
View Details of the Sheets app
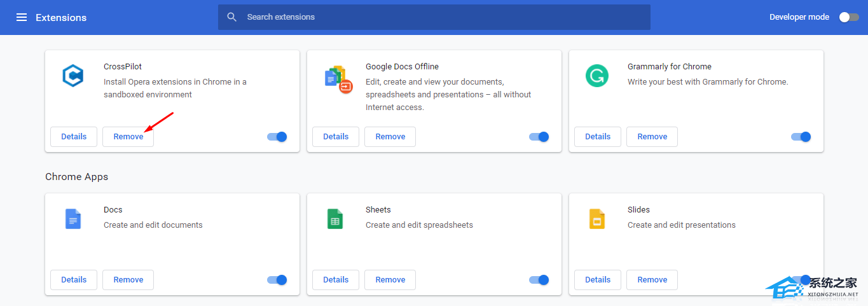click(335, 280)
